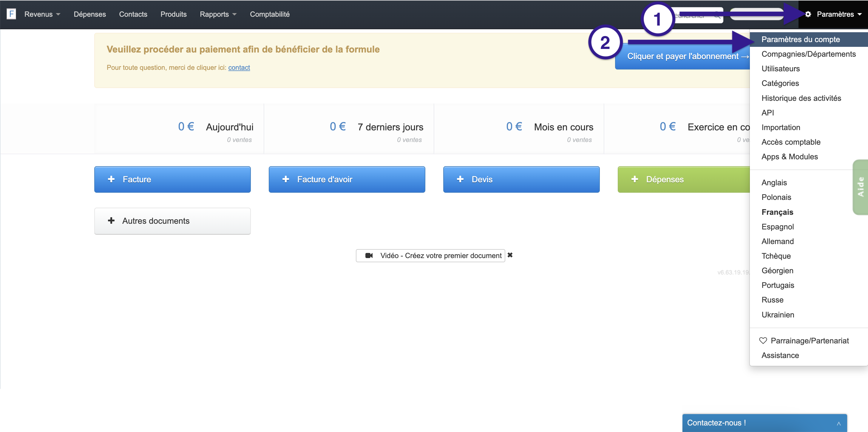
Task: Click the plus icon on Autres documents
Action: click(x=111, y=221)
